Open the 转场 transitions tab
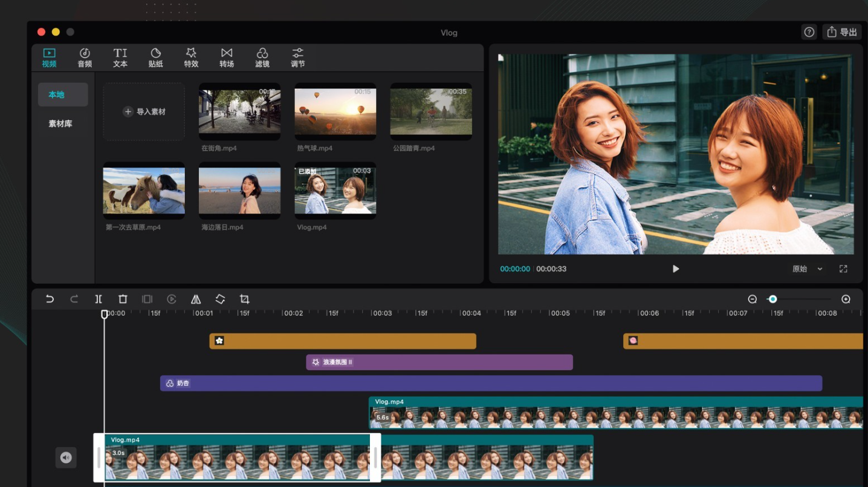The width and height of the screenshot is (868, 487). pyautogui.click(x=227, y=57)
